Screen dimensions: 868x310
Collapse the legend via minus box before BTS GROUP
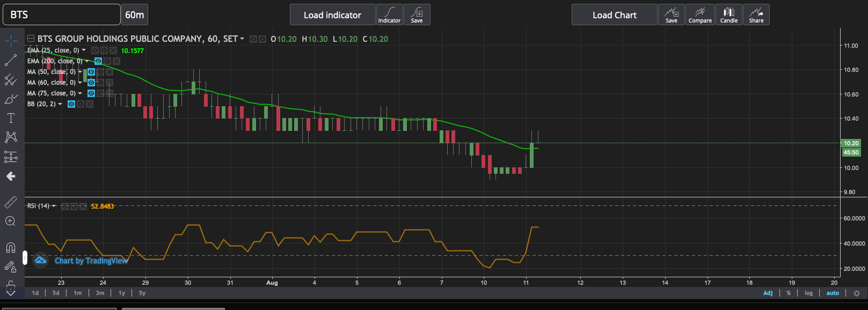pyautogui.click(x=31, y=39)
